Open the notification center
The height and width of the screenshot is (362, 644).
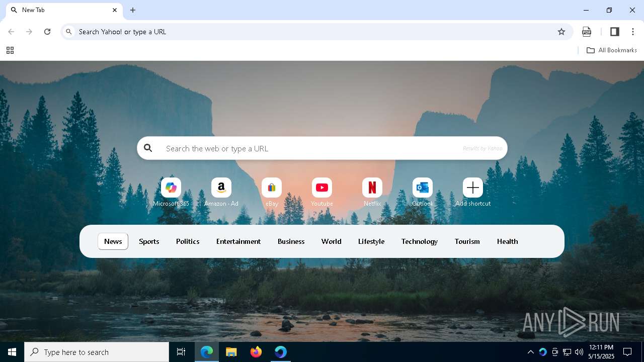pos(627,352)
